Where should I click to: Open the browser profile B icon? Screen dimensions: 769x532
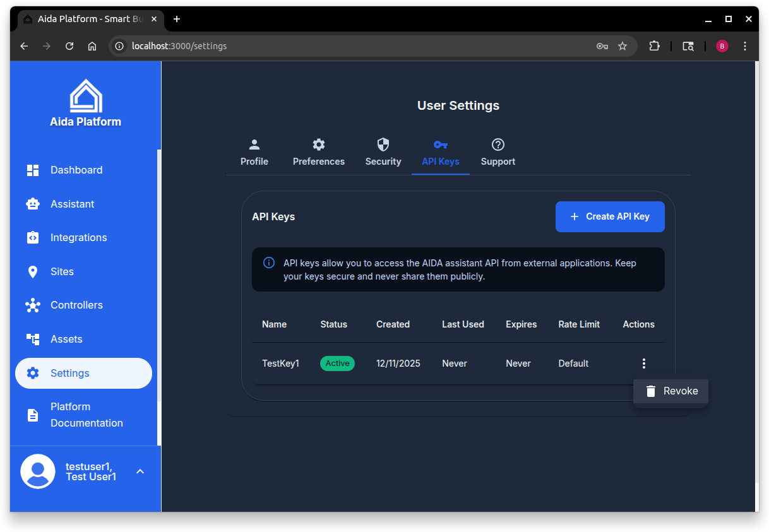pos(722,45)
